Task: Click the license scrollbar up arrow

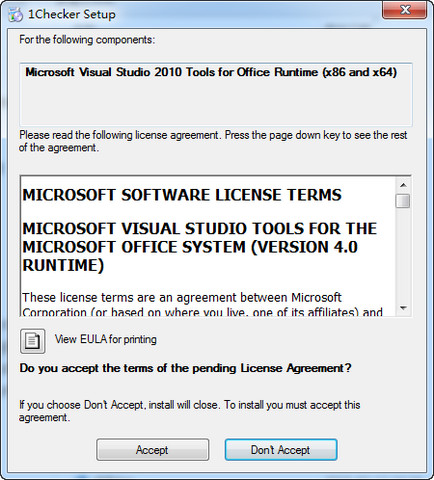Action: tap(403, 185)
